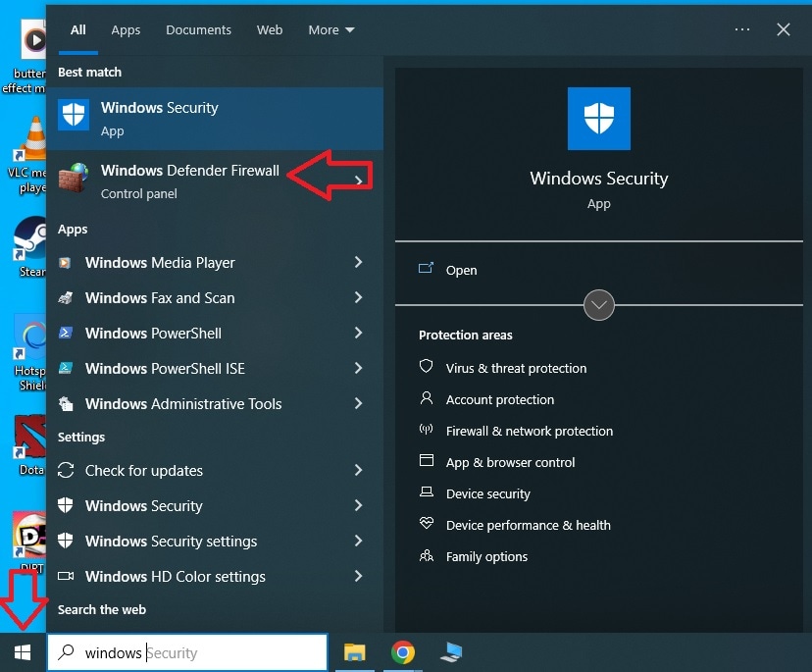Viewport: 812px width, 672px height.
Task: Launch Google Chrome from the taskbar
Action: 403,652
